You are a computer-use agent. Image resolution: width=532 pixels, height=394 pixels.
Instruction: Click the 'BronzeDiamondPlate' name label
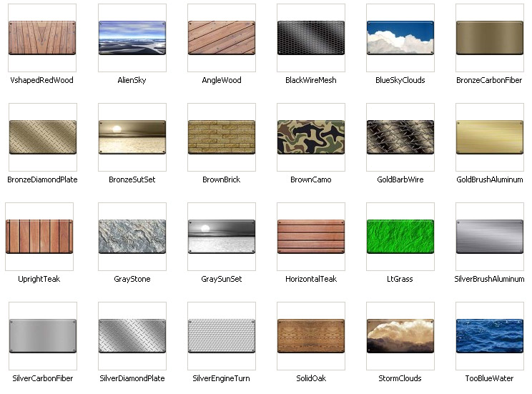click(x=42, y=179)
